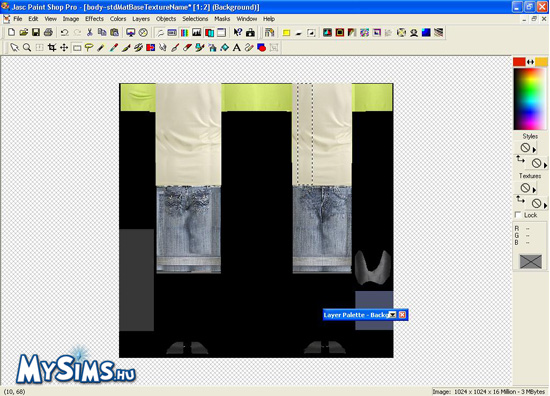This screenshot has height=396, width=550.
Task: Click the Layer Palette title bar
Action: [365, 315]
